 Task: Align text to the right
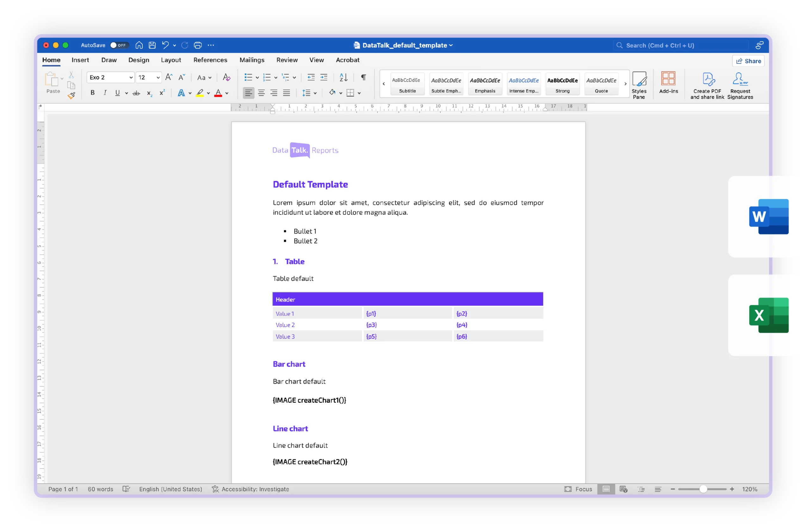pyautogui.click(x=274, y=93)
